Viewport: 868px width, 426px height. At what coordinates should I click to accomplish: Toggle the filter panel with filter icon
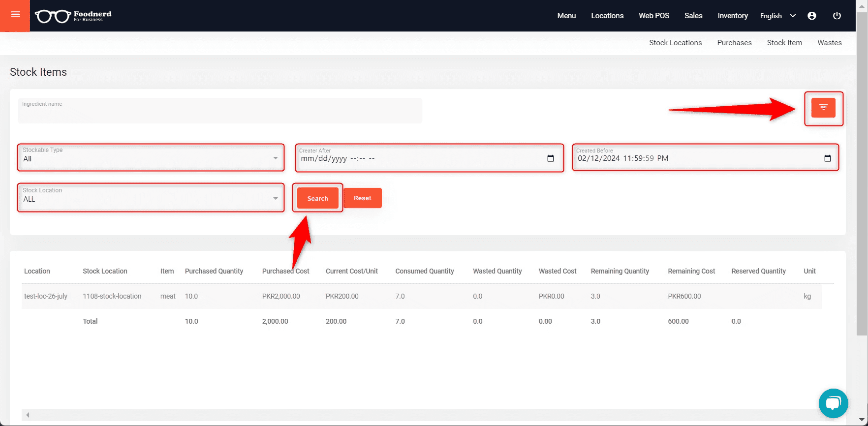(x=823, y=108)
